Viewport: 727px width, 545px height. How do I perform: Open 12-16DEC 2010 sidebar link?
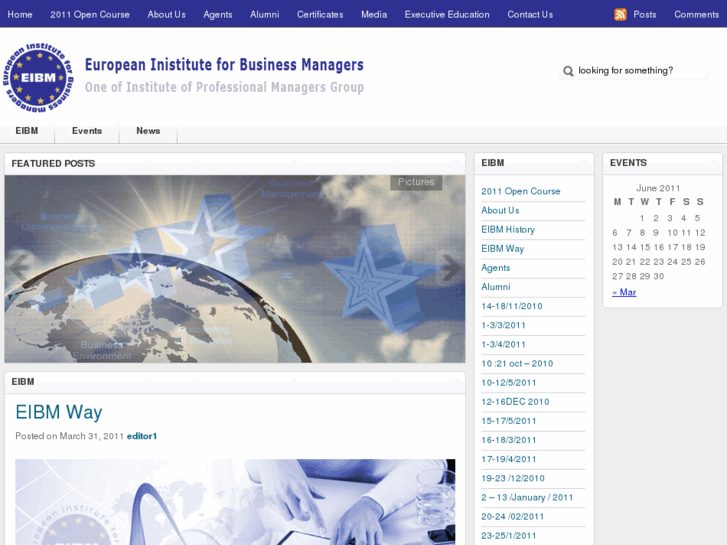[515, 402]
